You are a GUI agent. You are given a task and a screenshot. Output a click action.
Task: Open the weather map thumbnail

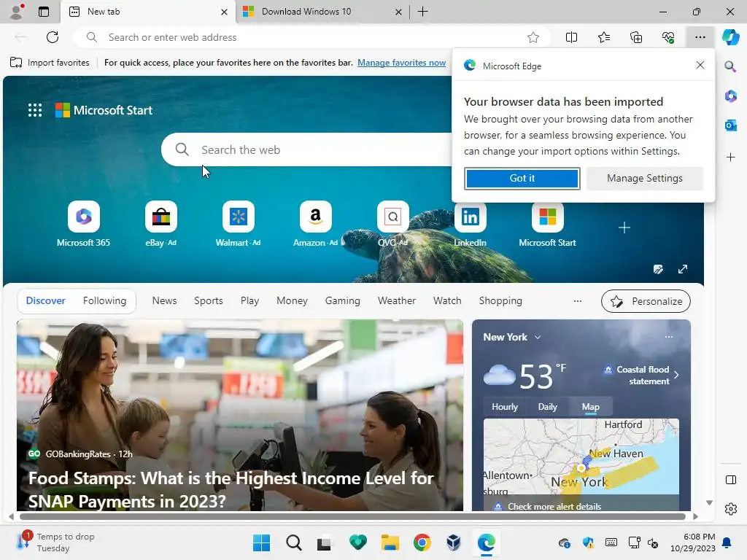[581, 458]
